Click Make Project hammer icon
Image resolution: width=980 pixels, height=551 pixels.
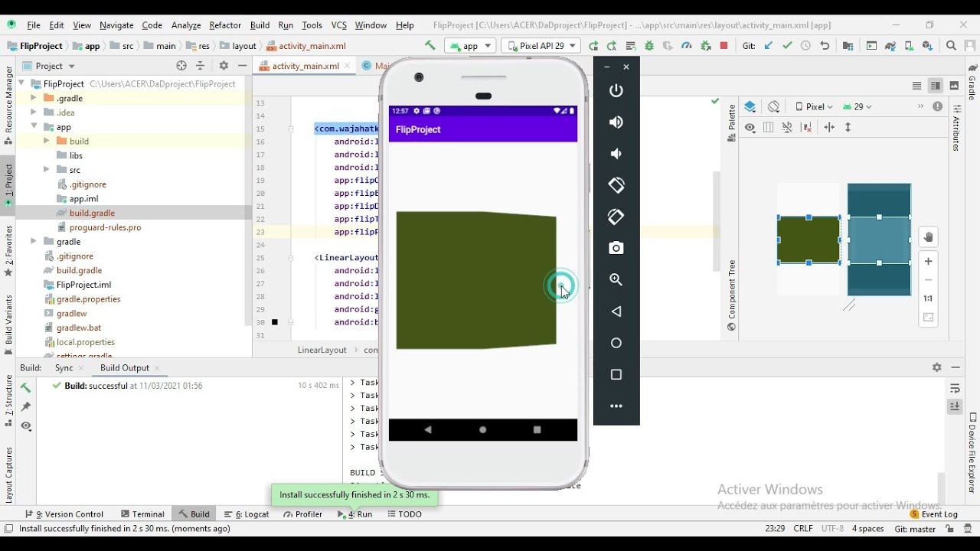(x=430, y=46)
